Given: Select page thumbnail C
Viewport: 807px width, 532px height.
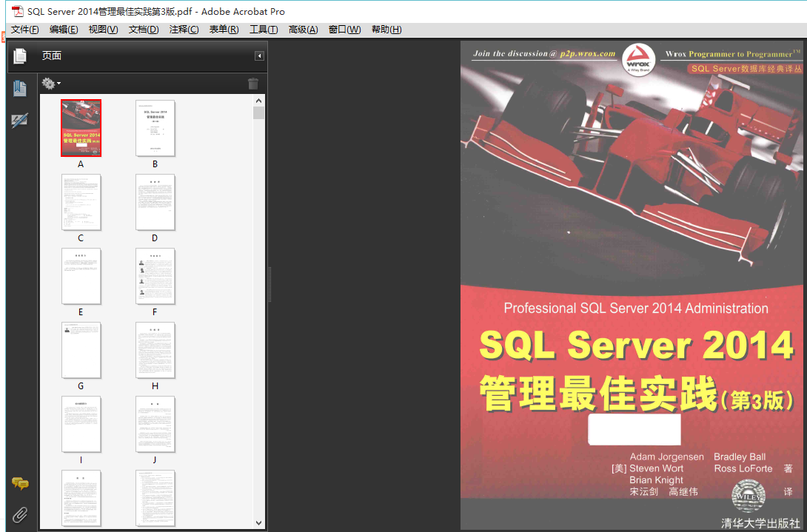Looking at the screenshot, I should pos(81,202).
